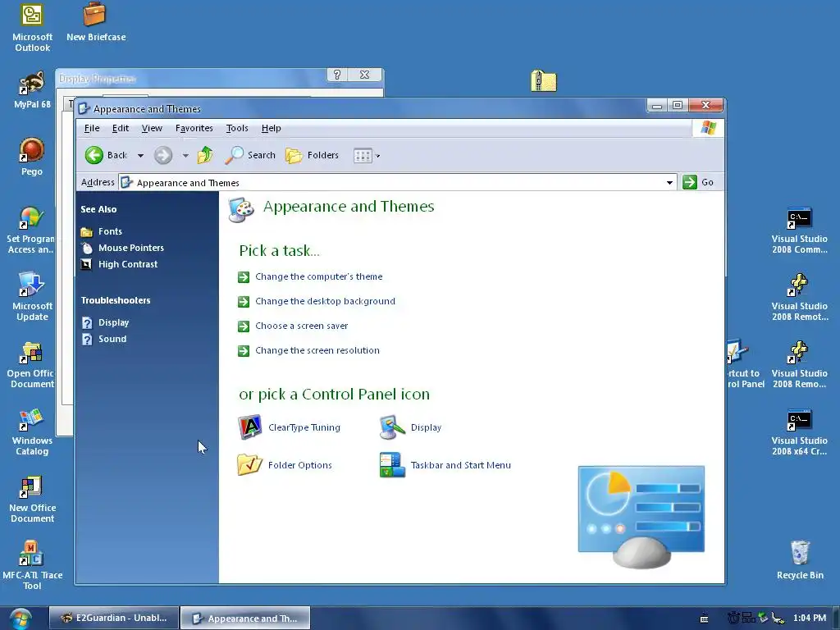Go up one folder level icon
The width and height of the screenshot is (840, 630).
[205, 155]
